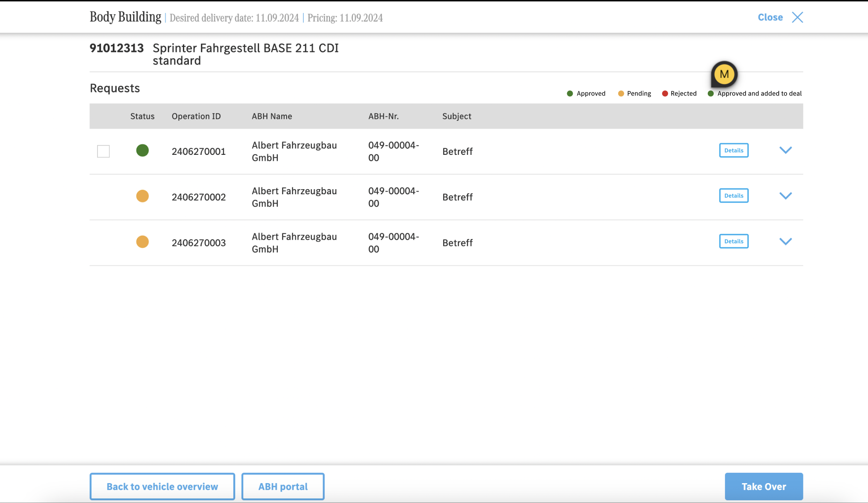Go Back to vehicle overview
This screenshot has width=868, height=503.
tap(162, 486)
